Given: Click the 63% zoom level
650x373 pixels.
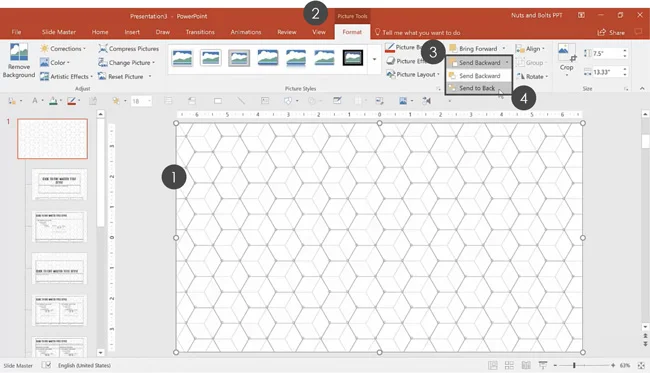Looking at the screenshot, I should pos(625,366).
